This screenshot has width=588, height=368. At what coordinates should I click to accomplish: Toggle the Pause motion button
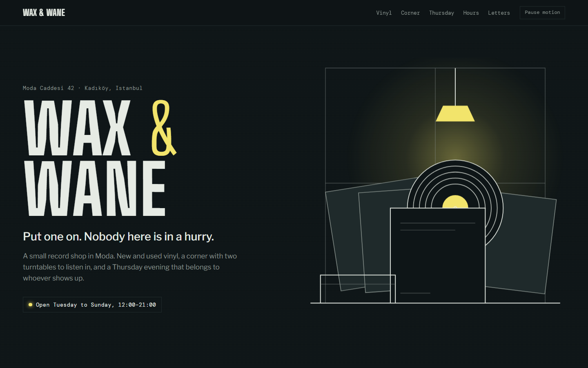[x=542, y=13]
